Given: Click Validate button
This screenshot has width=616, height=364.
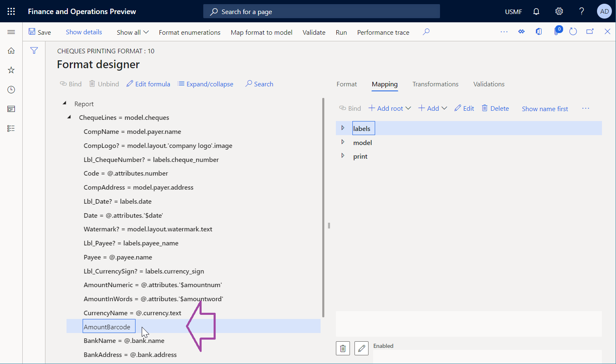Looking at the screenshot, I should [x=314, y=32].
